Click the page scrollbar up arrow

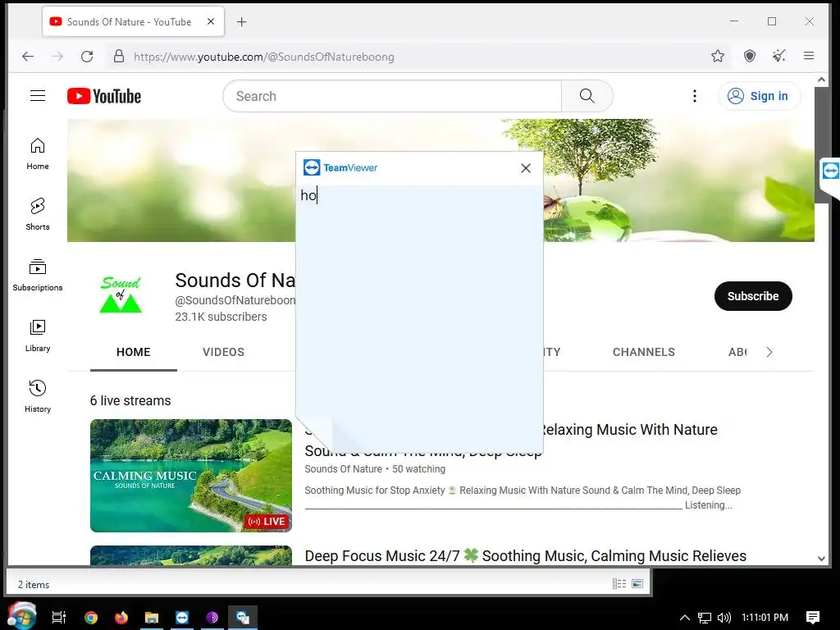click(821, 80)
